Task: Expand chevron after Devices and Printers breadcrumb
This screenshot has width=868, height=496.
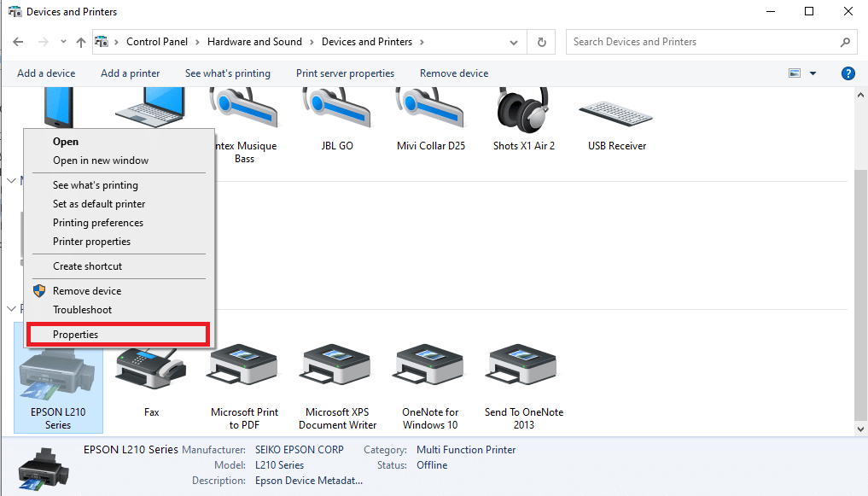Action: point(422,42)
